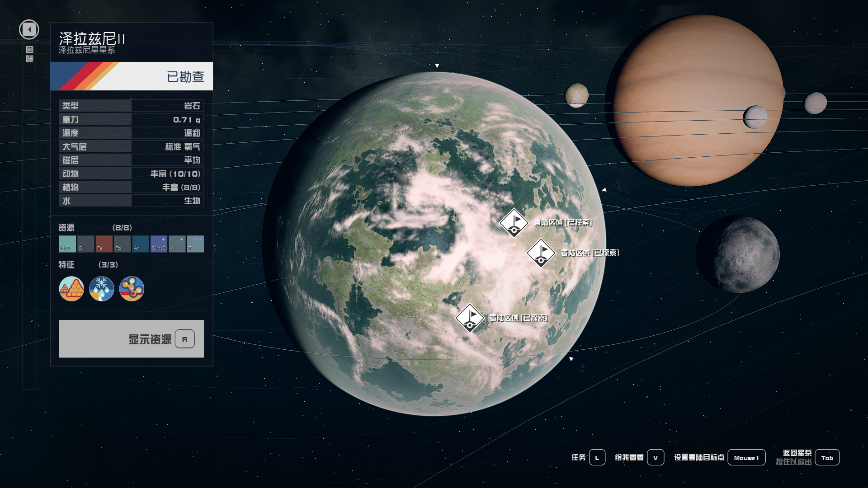
Task: Open the honeycomb mound trait icon
Action: pos(71,289)
